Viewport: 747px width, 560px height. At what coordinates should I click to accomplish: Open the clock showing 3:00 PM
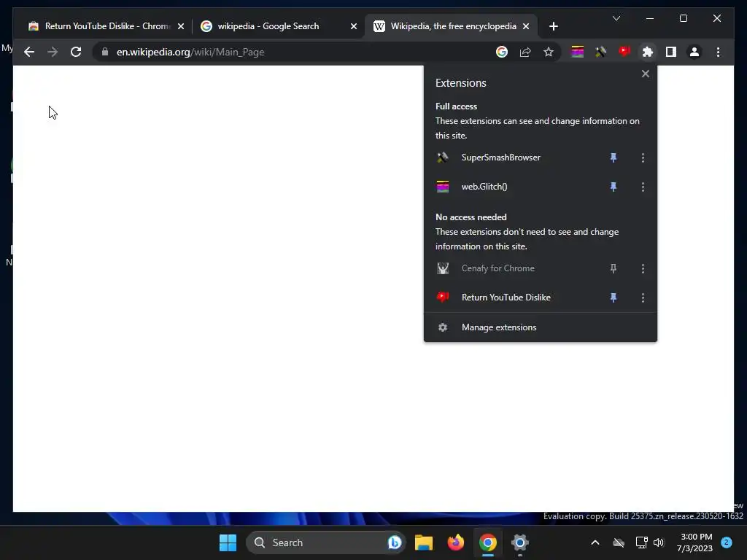(694, 542)
